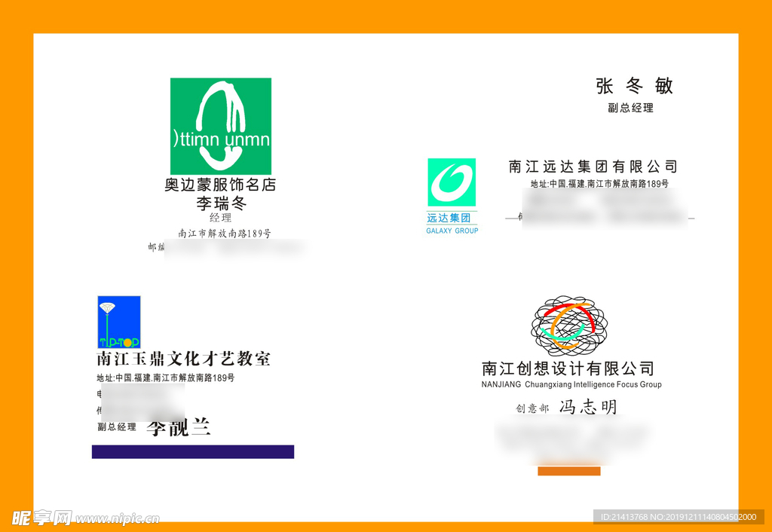Select the scribbled ball Chuangxiang logo
Image resolution: width=772 pixels, height=532 pixels.
tap(569, 326)
